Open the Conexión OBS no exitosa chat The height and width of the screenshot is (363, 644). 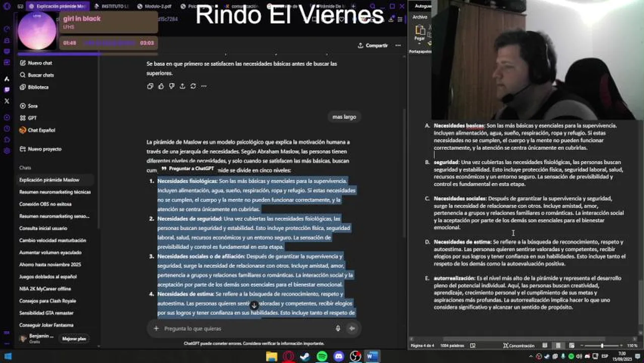(x=45, y=204)
